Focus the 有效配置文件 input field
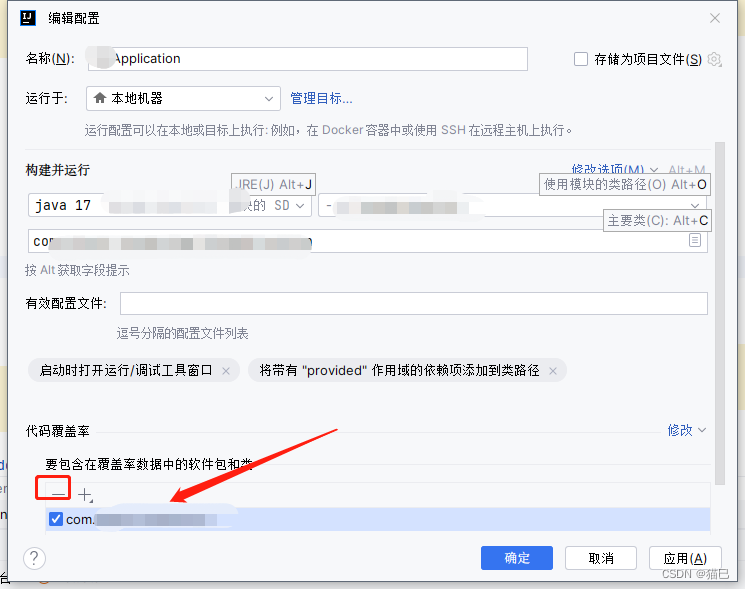Screen dimensions: 745x589 pos(414,304)
